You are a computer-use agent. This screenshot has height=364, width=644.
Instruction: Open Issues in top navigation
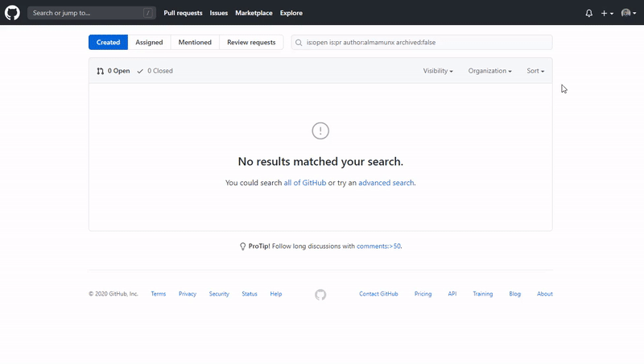tap(218, 13)
